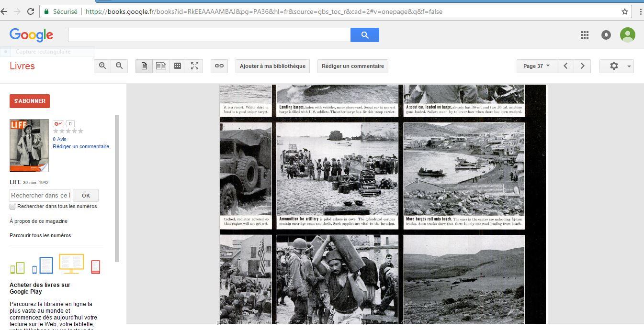The width and height of the screenshot is (644, 330).
Task: Click Rédiger un commentaire toolbar button
Action: tap(353, 66)
